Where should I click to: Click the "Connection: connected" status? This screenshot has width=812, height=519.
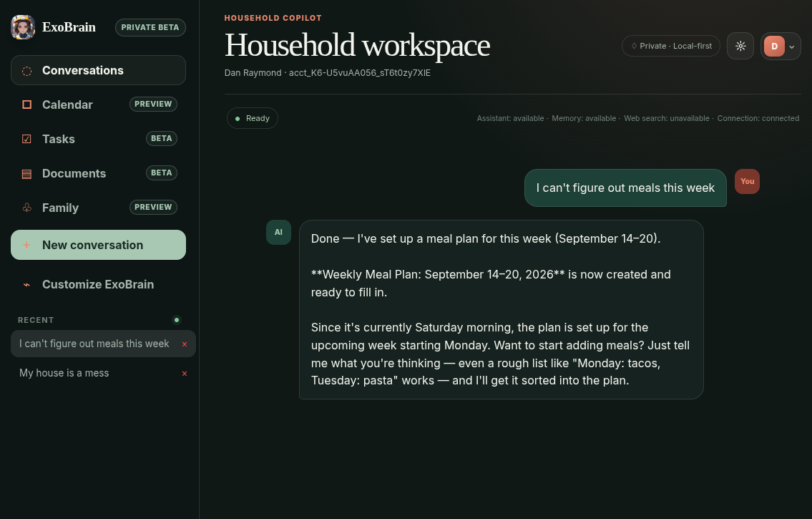(x=758, y=119)
